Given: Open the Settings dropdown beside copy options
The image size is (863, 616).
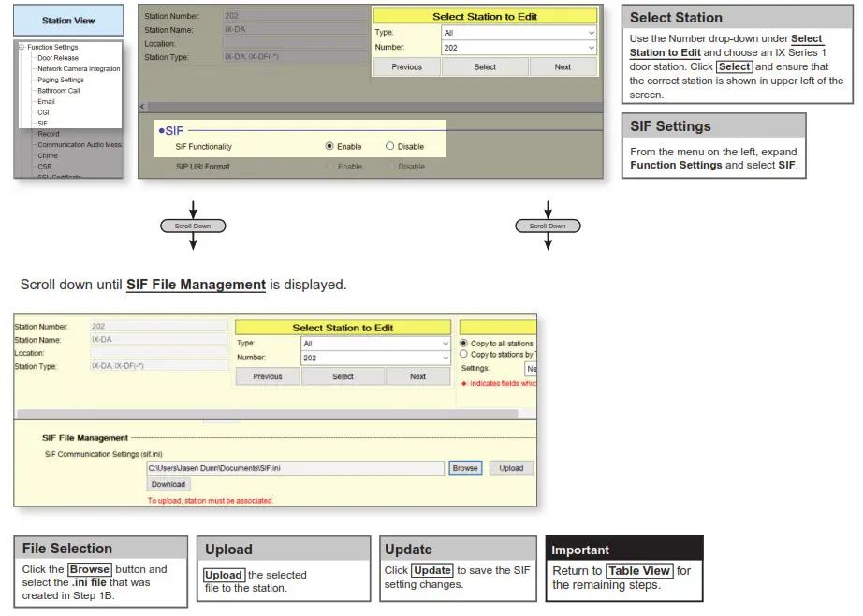Looking at the screenshot, I should (531, 368).
